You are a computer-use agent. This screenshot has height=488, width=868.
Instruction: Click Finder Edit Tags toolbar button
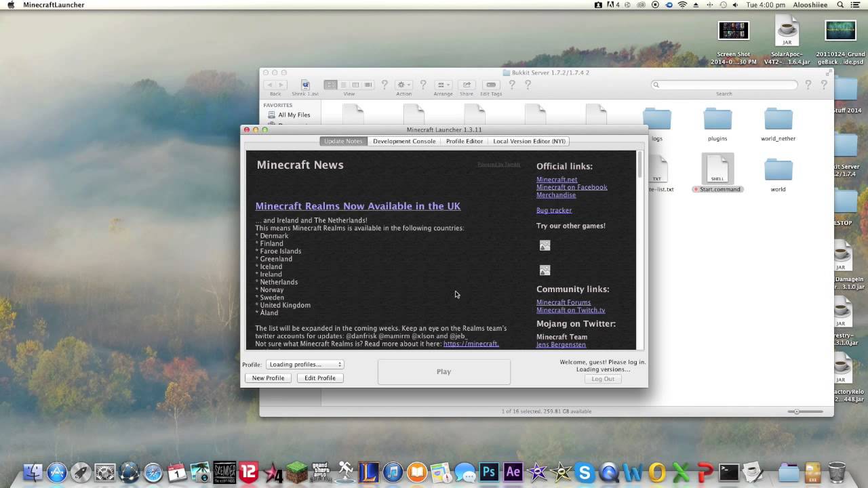(491, 85)
